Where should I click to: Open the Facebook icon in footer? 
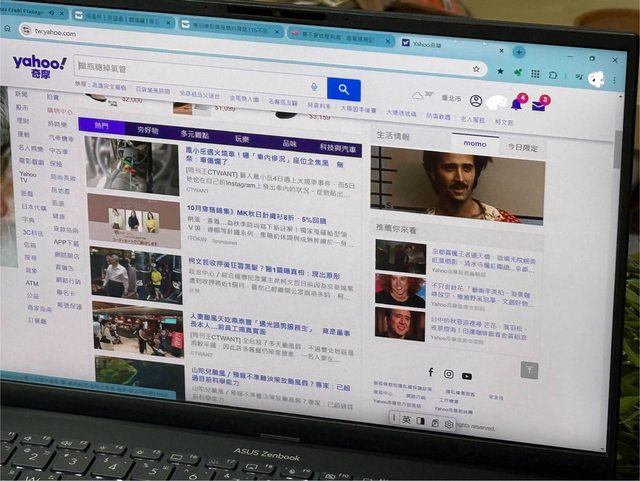point(431,371)
